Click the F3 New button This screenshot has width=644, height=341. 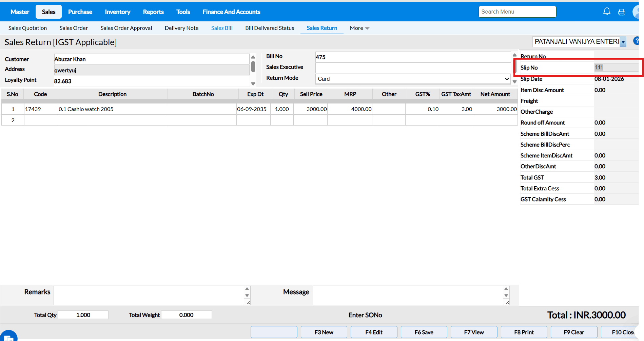tap(324, 332)
